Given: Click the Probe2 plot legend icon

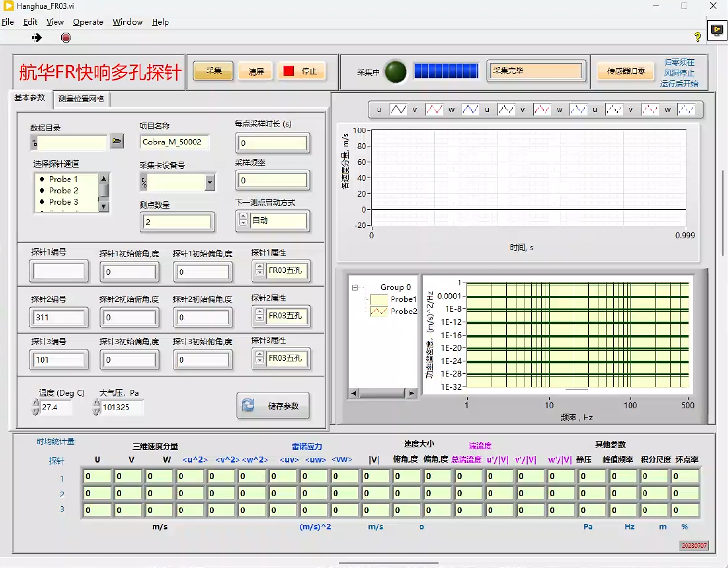Looking at the screenshot, I should pos(378,312).
